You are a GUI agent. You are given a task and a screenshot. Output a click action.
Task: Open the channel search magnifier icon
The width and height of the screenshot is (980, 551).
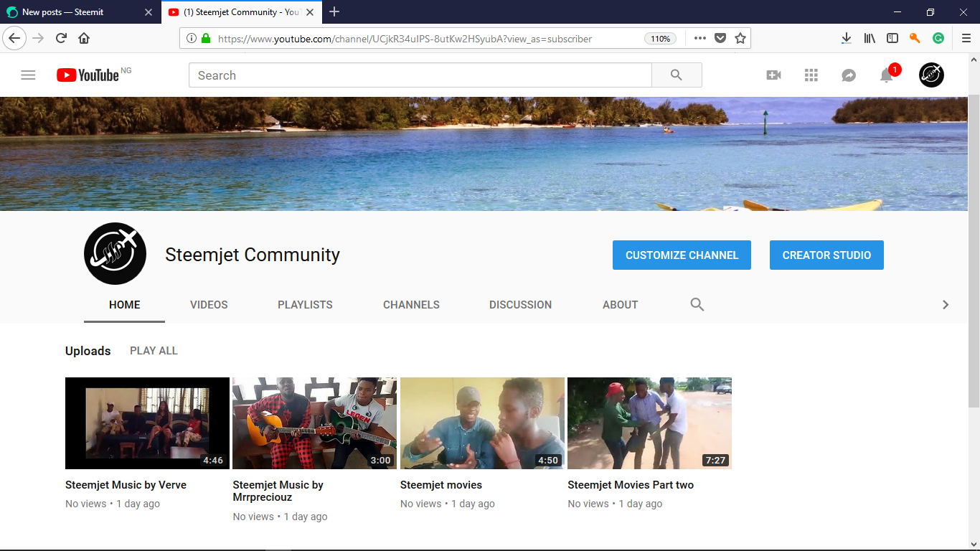pos(697,304)
